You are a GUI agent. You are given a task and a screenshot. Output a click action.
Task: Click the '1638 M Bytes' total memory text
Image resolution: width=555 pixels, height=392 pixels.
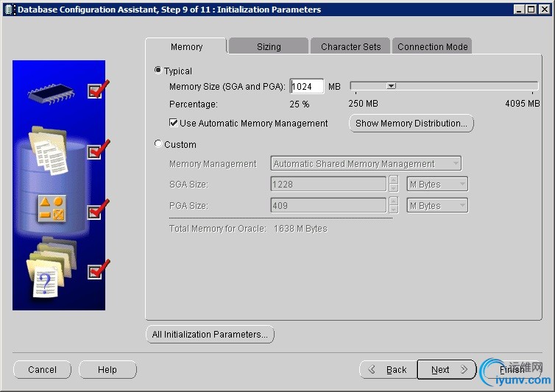(300, 229)
